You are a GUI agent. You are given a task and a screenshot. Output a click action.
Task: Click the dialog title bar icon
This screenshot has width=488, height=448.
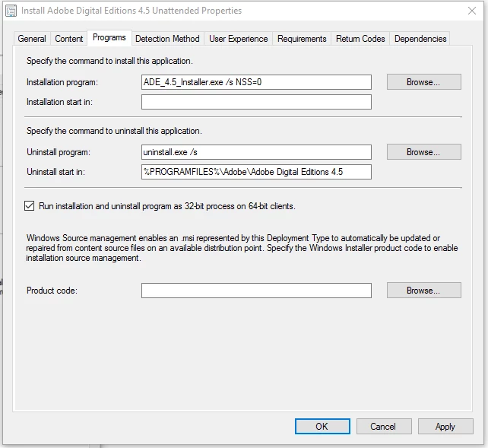11,11
